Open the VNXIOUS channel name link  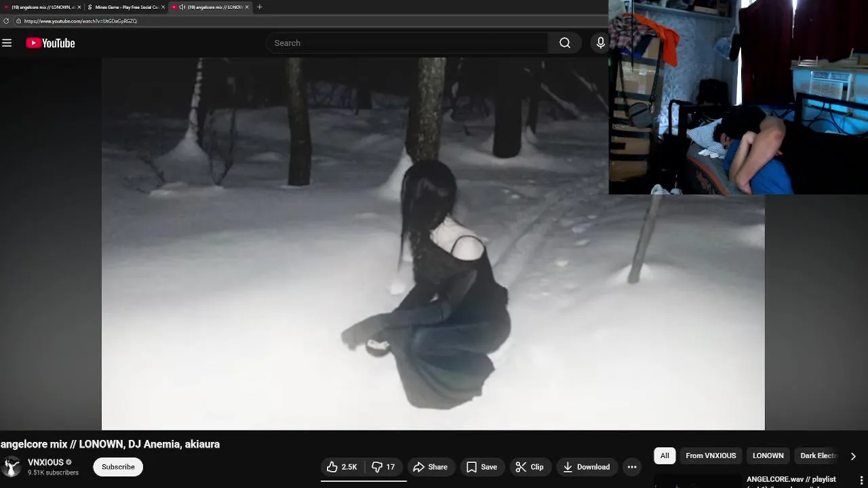pos(45,462)
